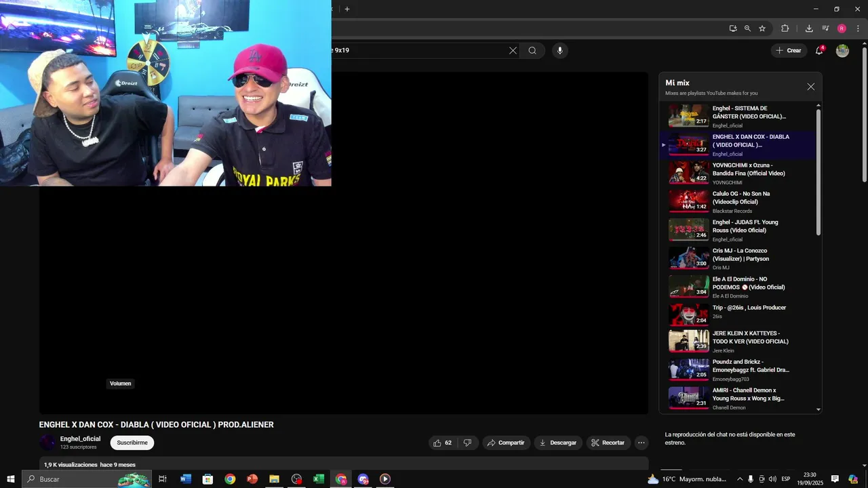
Task: Play Cris MJ - La Conozco visualizer
Action: (738, 258)
